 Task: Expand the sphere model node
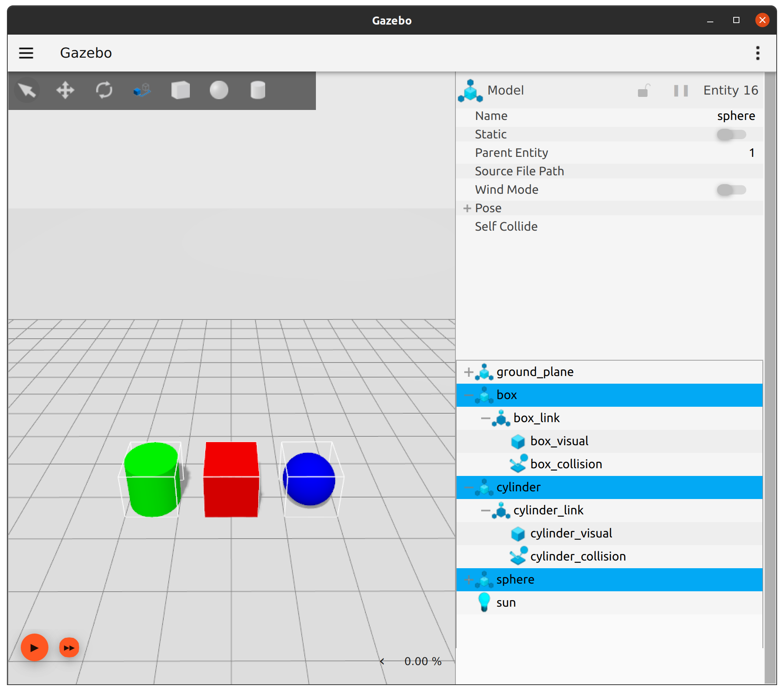coord(468,580)
